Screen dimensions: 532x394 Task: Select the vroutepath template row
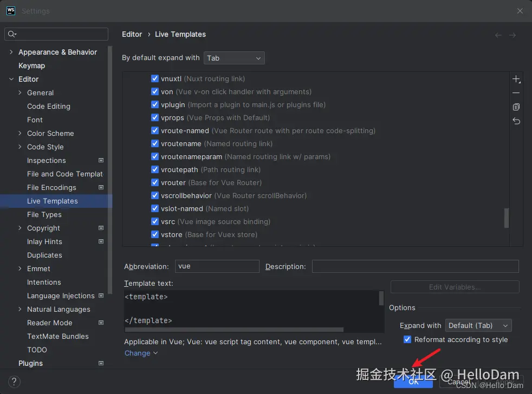point(211,169)
